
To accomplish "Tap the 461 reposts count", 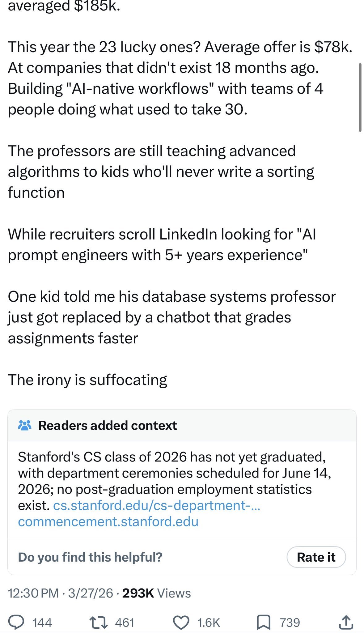I will [x=125, y=622].
